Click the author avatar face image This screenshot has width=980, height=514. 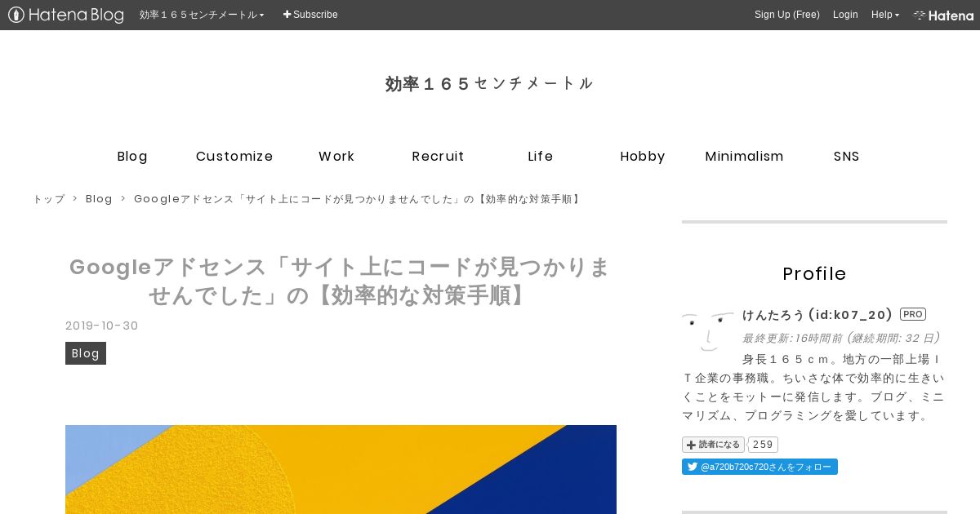[707, 331]
